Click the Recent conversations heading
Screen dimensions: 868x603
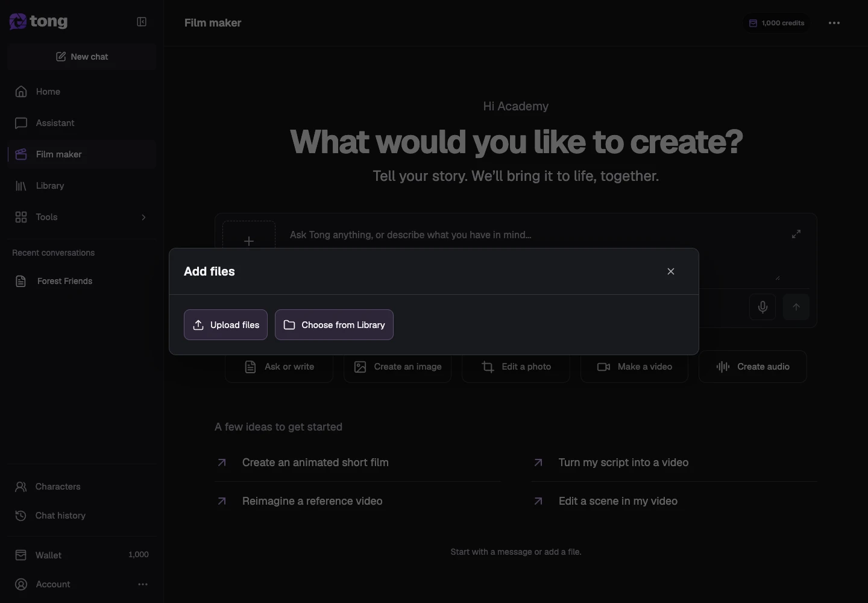tap(53, 253)
